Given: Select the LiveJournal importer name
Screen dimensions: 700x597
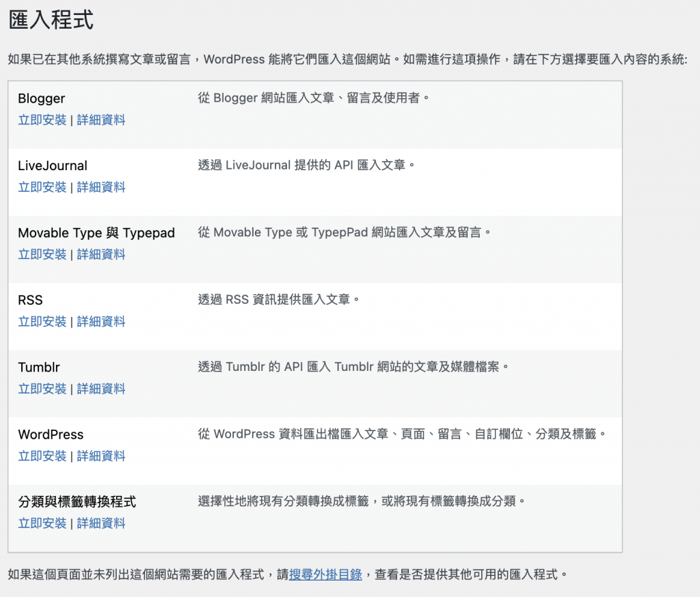Looking at the screenshot, I should coord(53,166).
